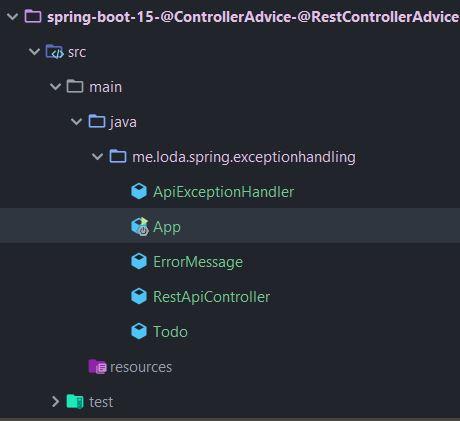Image resolution: width=460 pixels, height=421 pixels.
Task: Click the ErrorMessage class icon
Action: tap(139, 262)
